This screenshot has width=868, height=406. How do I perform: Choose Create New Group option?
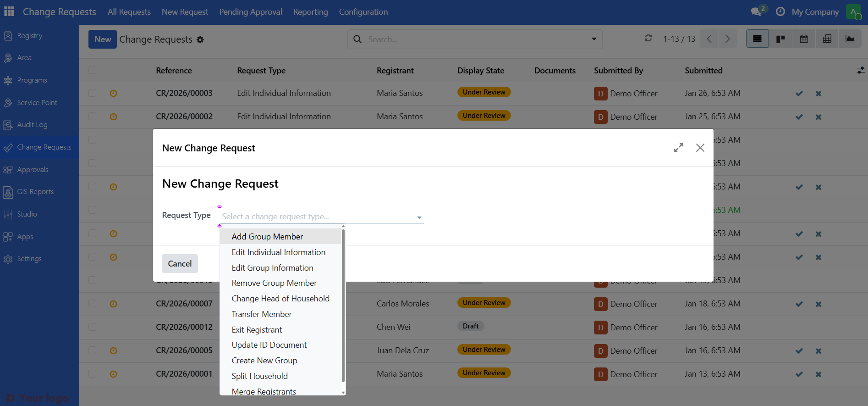click(x=280, y=361)
